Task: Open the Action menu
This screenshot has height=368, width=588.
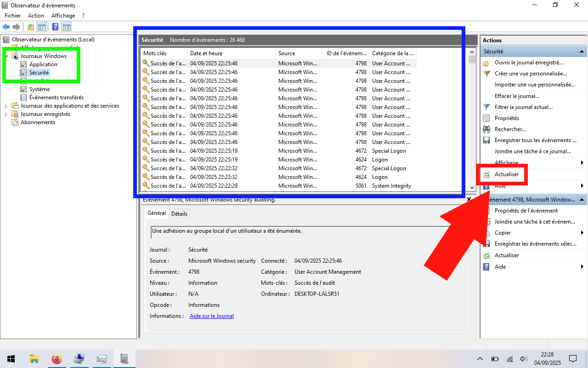Action: pyautogui.click(x=36, y=16)
